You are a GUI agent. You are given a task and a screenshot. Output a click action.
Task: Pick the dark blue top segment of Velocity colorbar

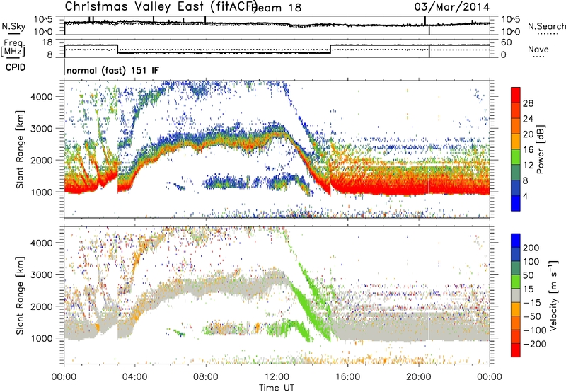[516, 241]
